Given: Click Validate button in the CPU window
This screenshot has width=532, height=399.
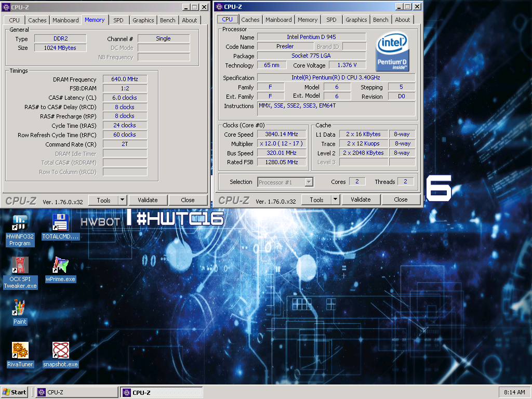Looking at the screenshot, I should click(x=361, y=199).
